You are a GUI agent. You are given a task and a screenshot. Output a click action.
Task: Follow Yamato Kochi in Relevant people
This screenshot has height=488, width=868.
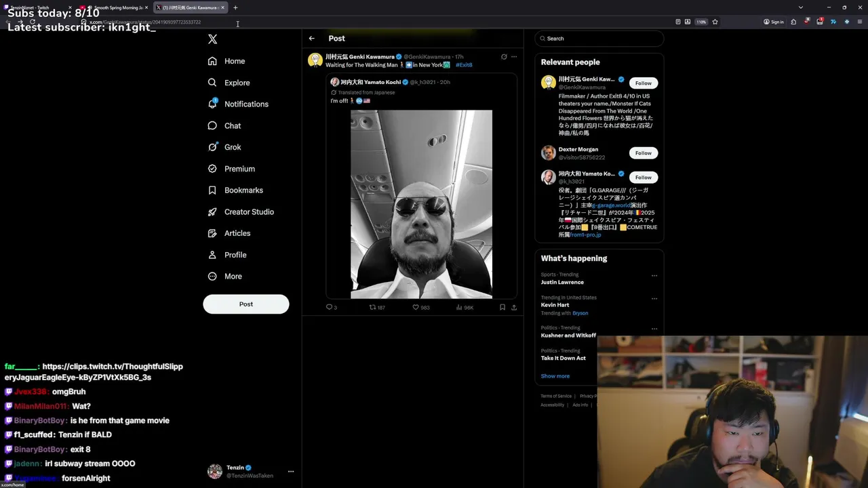(644, 178)
